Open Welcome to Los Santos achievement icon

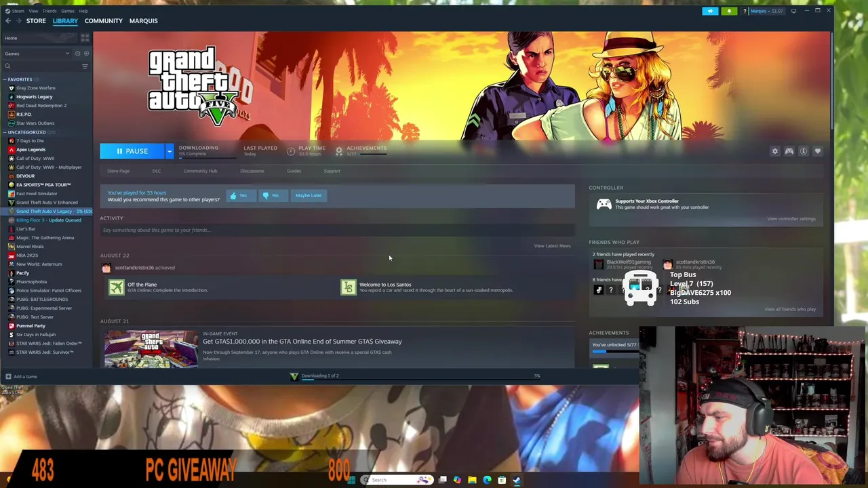tap(348, 287)
